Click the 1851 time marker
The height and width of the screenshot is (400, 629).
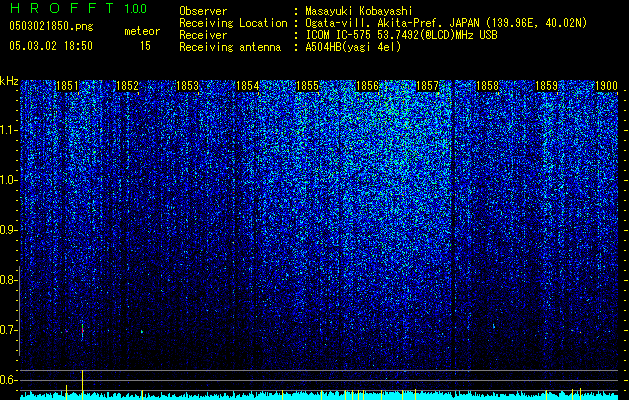click(x=67, y=86)
